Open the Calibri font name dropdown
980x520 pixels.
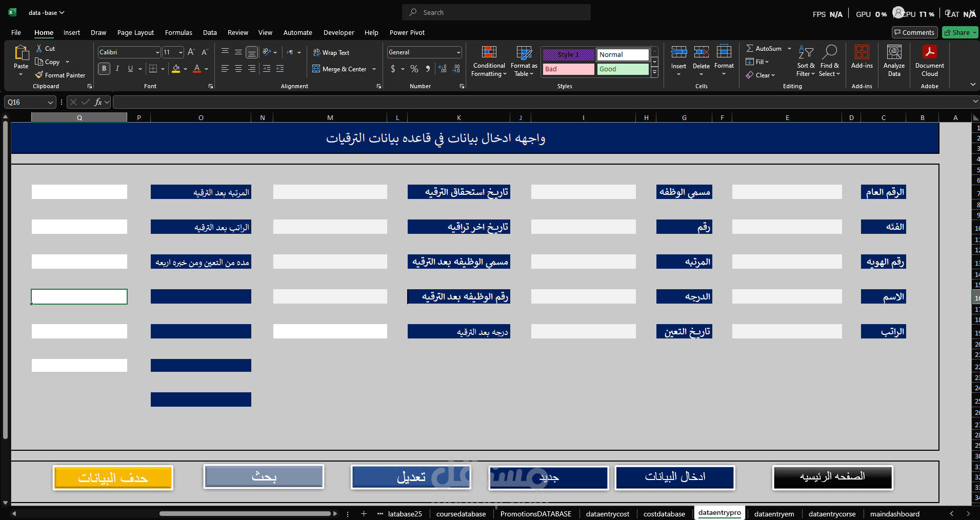click(157, 52)
